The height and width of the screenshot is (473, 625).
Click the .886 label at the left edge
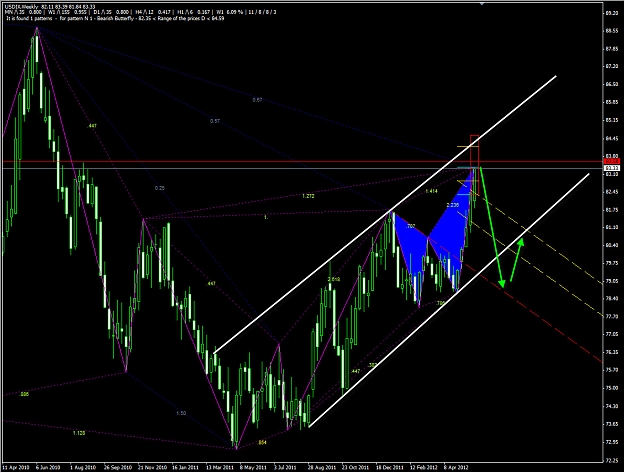click(x=24, y=394)
